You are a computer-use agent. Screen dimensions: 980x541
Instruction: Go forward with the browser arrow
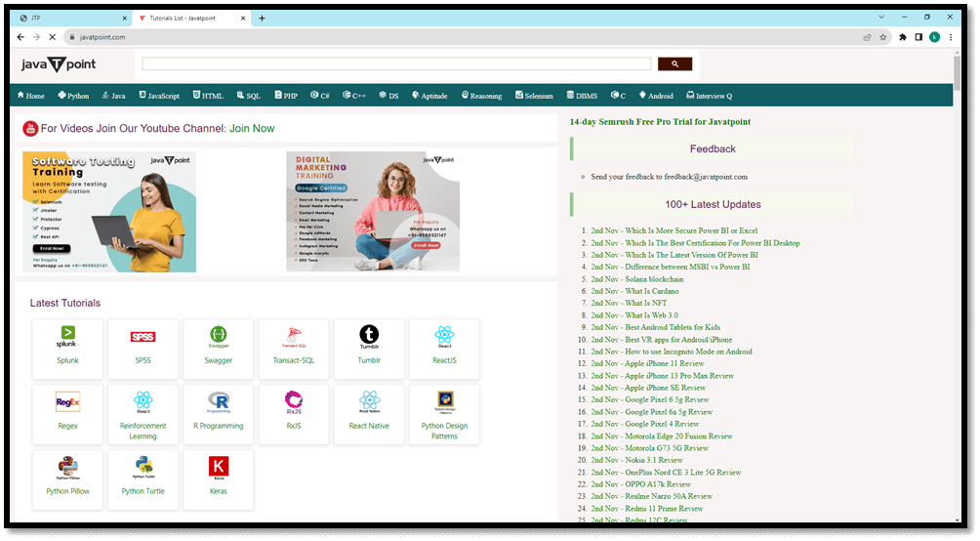[x=36, y=37]
